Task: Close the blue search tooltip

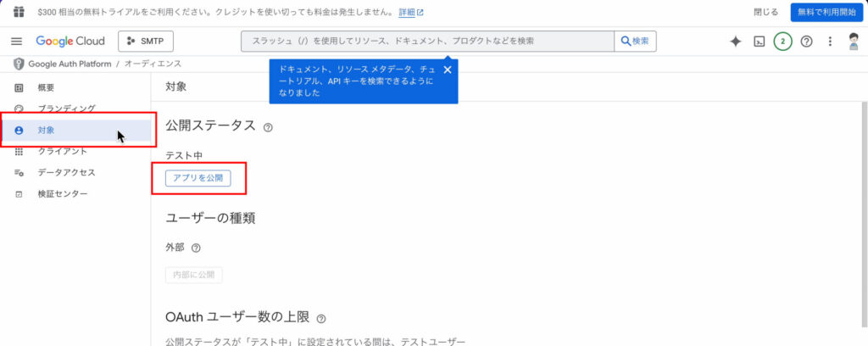Action: (448, 70)
